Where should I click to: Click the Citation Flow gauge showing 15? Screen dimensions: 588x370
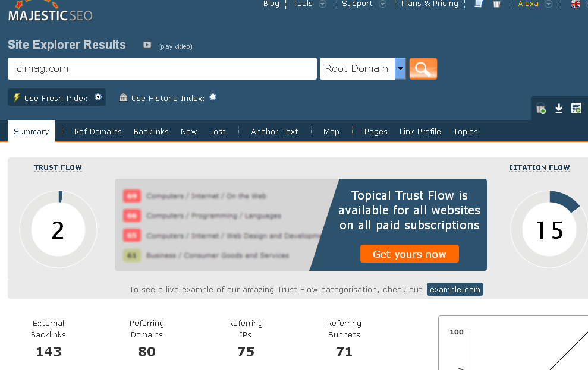pos(549,229)
